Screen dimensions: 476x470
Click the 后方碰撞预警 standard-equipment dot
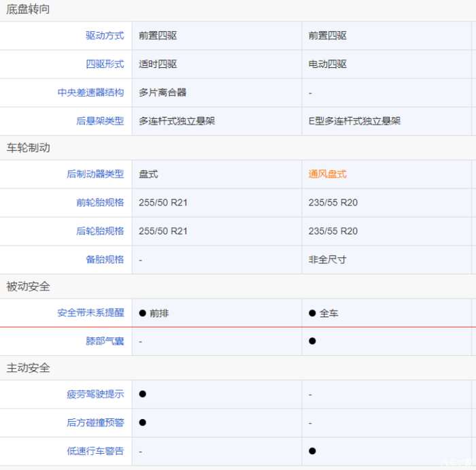point(143,422)
